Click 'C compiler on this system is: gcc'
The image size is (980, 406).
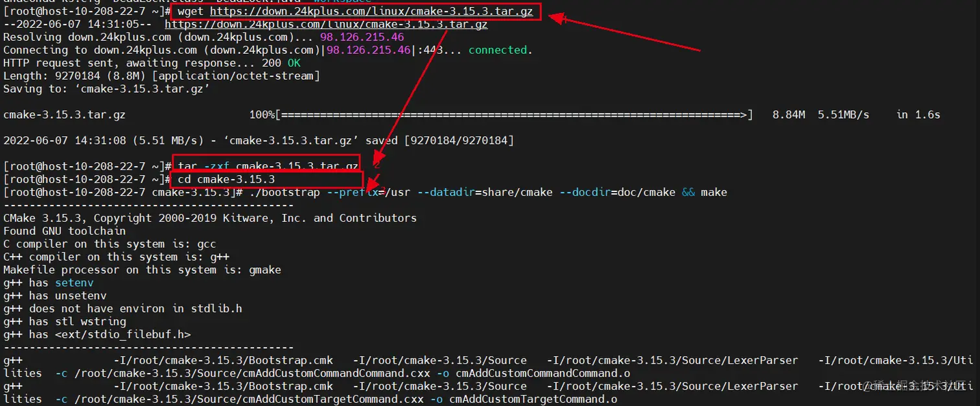click(110, 244)
